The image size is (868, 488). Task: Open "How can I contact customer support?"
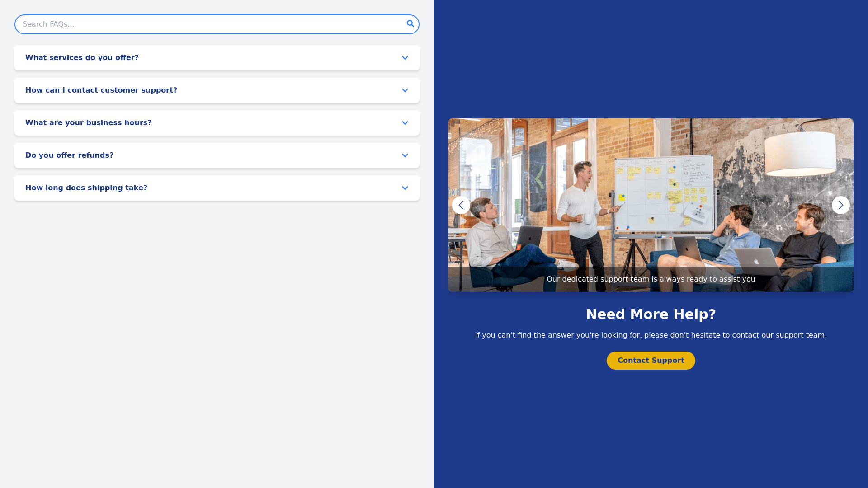click(x=101, y=90)
